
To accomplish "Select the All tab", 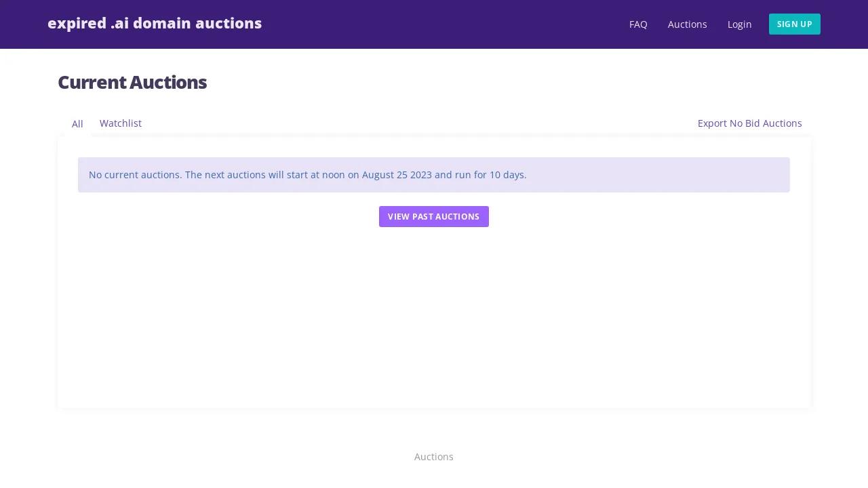I will point(77,124).
